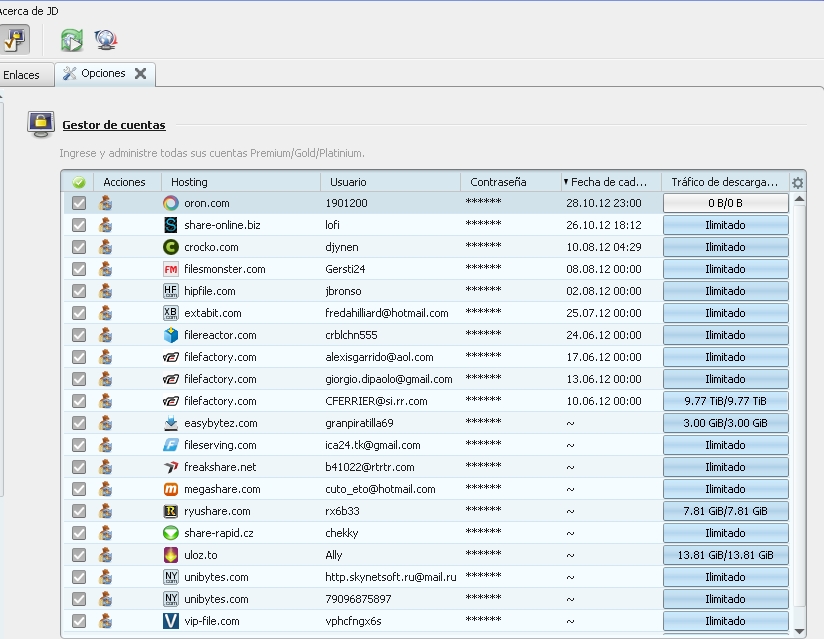Screen dimensions: 824x639
Task: Toggle the megashare.com account checkbox
Action: click(79, 489)
